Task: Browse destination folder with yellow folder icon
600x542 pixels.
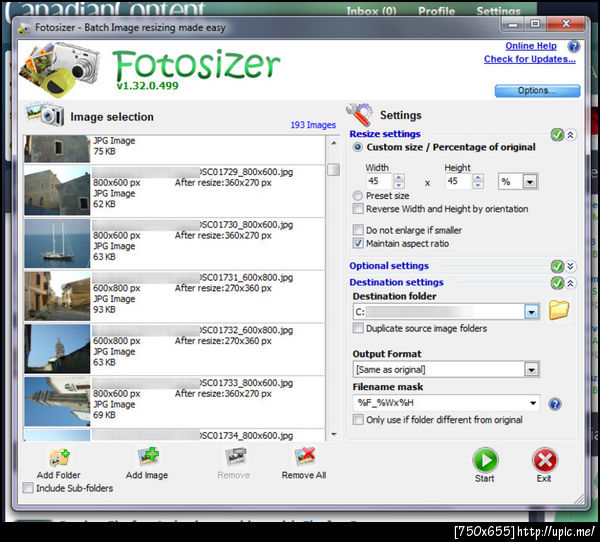Action: 559,310
